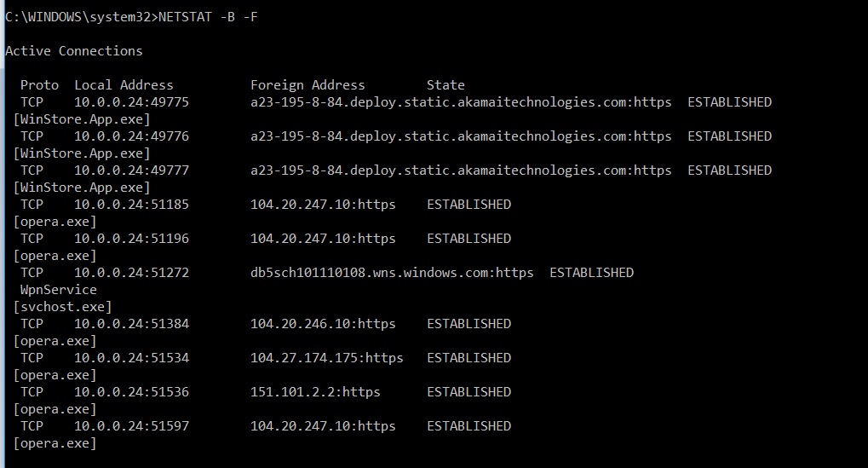Click the Active Connections heading
868x468 pixels.
click(73, 51)
